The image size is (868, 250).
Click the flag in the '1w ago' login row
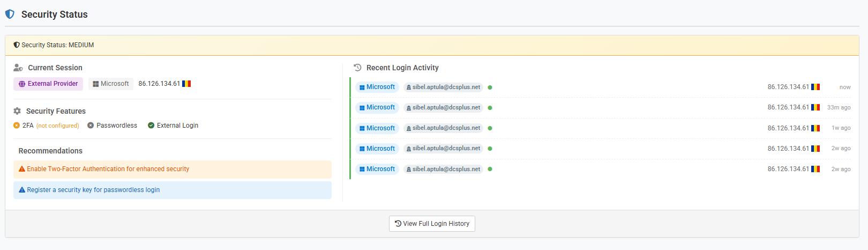pyautogui.click(x=815, y=128)
